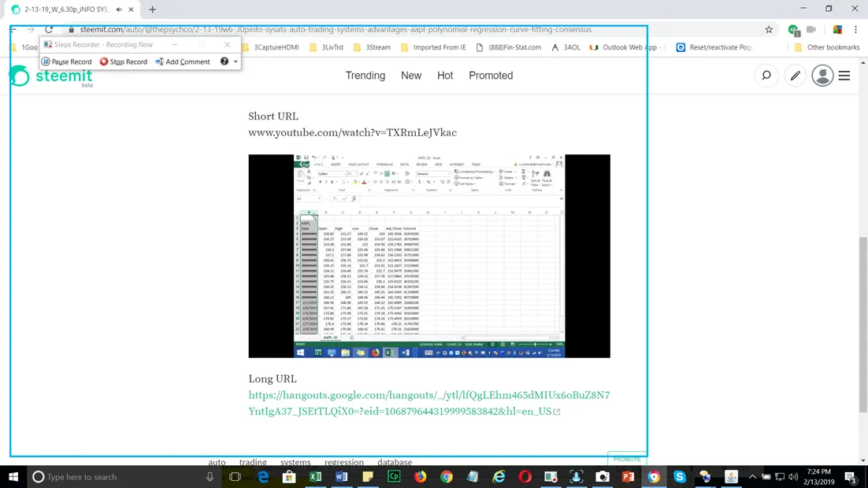
Task: Go to Steemit home via logo
Action: point(51,76)
